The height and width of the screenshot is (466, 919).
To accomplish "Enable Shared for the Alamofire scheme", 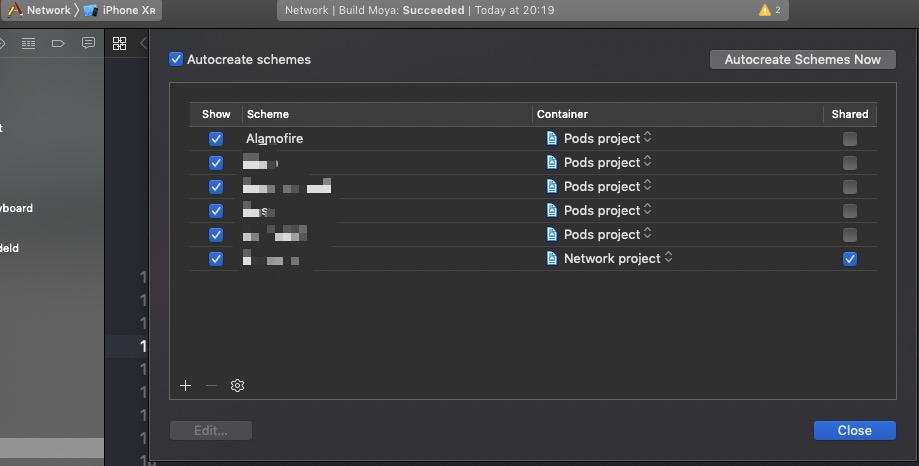I will point(850,139).
